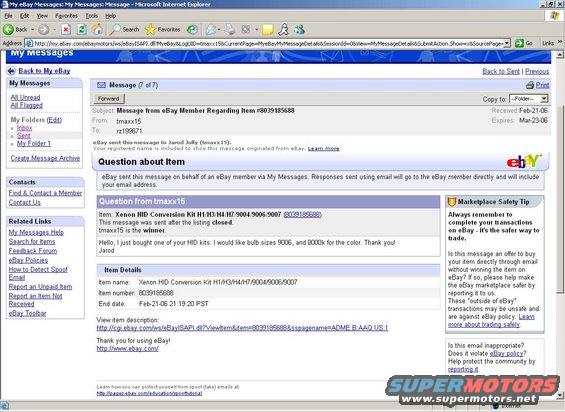The image size is (565, 412).
Task: Expand the address bar URL dropdown
Action: (x=507, y=44)
